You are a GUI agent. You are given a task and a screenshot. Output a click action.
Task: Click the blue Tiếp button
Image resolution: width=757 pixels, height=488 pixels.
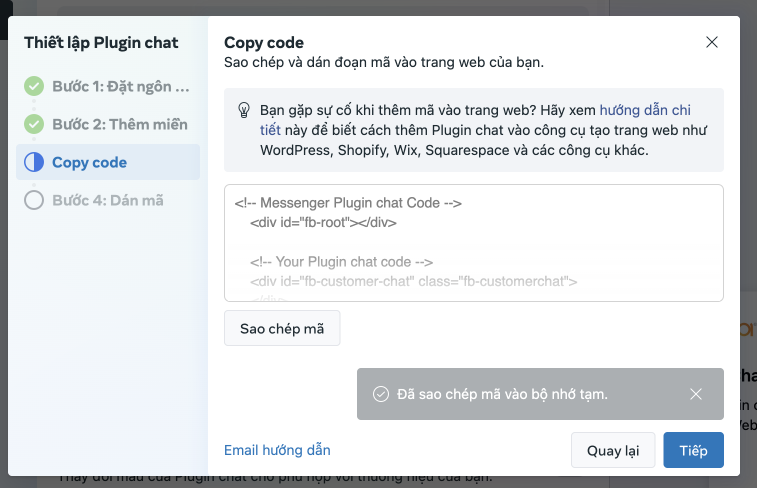pos(693,450)
